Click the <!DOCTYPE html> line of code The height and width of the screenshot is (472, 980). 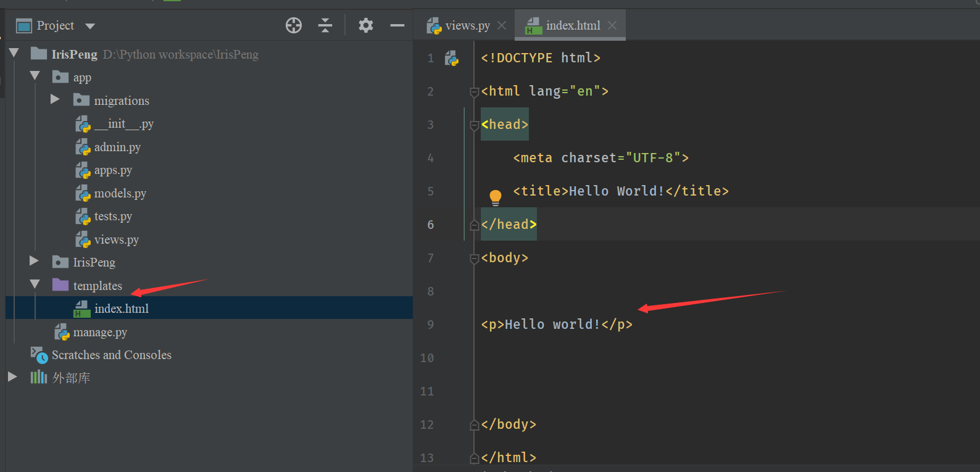click(x=541, y=58)
